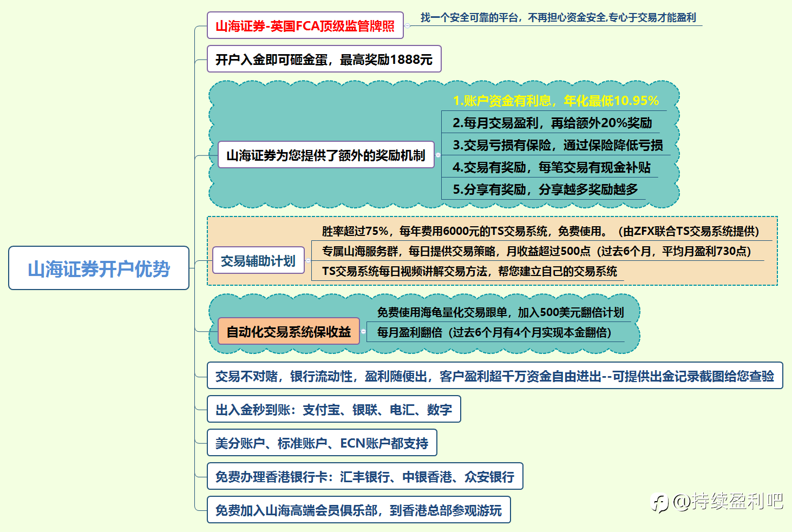The image size is (792, 532).
Task: Select the 出入金秒到账 node
Action: [x=333, y=409]
